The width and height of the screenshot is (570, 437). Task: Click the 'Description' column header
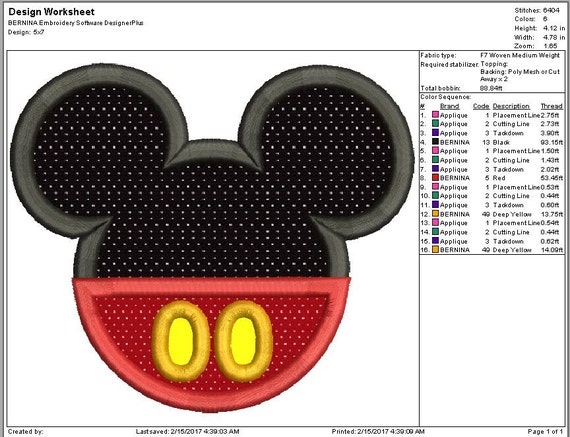511,106
